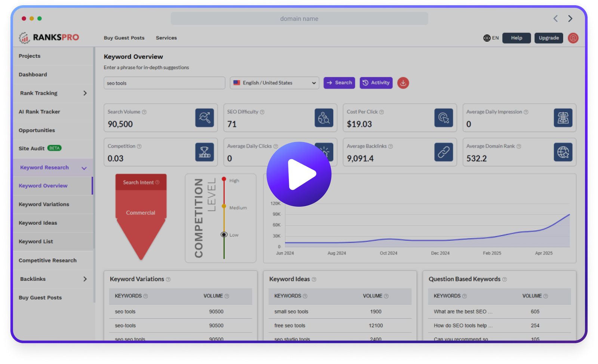Click the Search Volume help info icon
The image size is (598, 364).
pyautogui.click(x=144, y=112)
